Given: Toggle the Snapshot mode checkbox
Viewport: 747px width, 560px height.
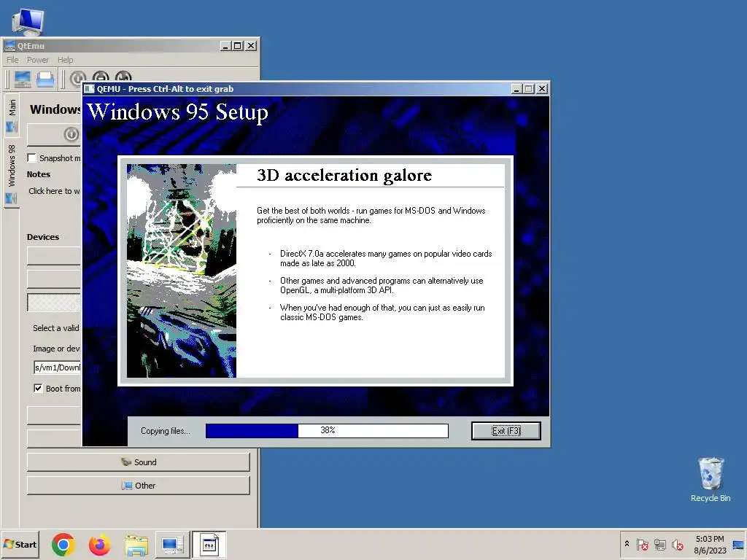Looking at the screenshot, I should point(32,157).
